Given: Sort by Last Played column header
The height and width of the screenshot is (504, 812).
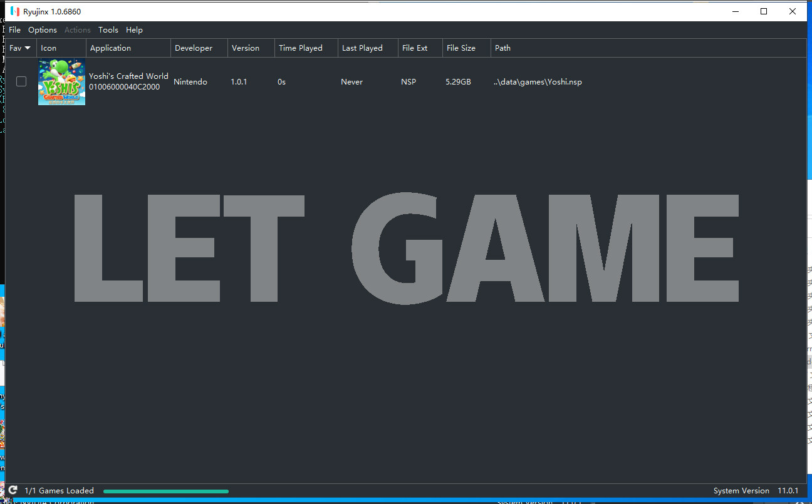Looking at the screenshot, I should (362, 48).
